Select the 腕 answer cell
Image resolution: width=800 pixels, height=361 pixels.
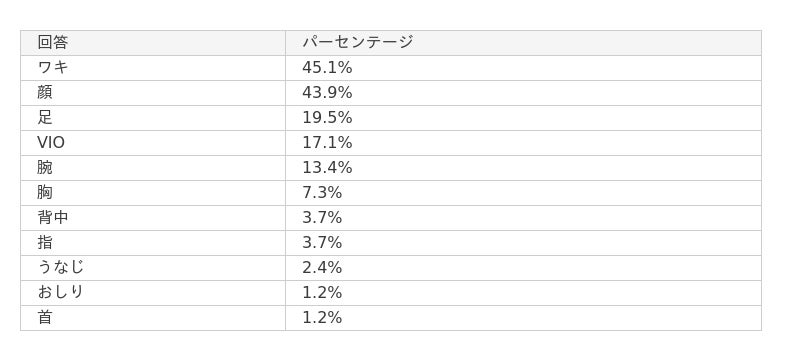tap(153, 168)
